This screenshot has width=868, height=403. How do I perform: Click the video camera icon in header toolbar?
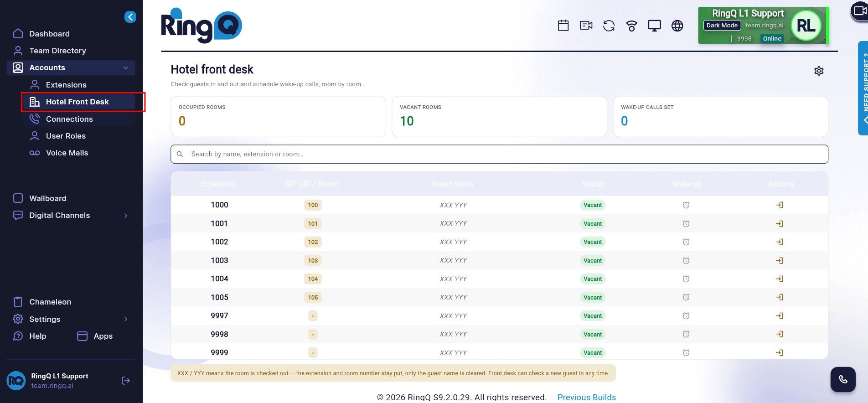coord(586,26)
